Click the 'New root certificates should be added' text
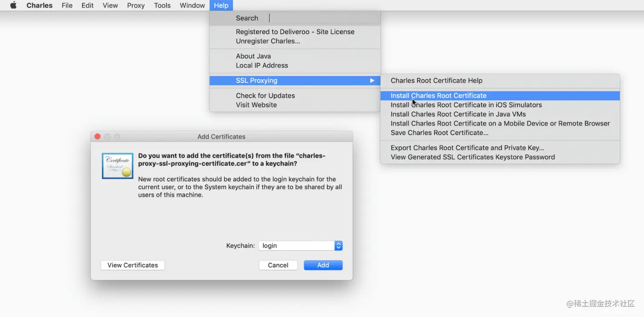 (240, 187)
